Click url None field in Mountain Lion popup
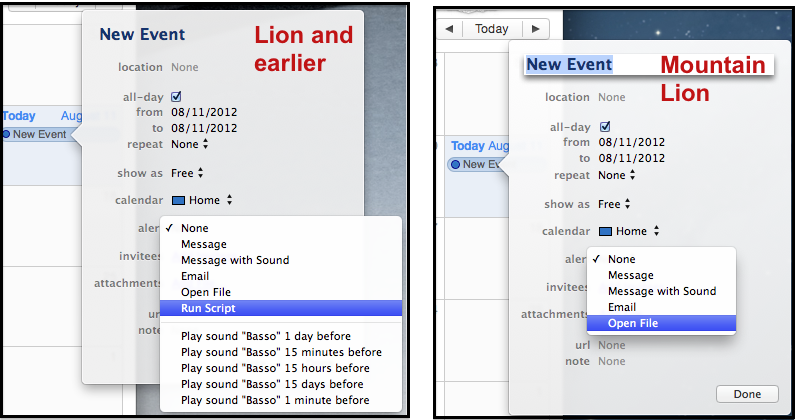Image resolution: width=795 pixels, height=420 pixels. 611,345
